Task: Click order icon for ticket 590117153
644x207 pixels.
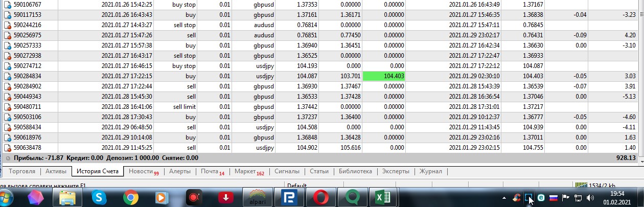Action: point(7,15)
